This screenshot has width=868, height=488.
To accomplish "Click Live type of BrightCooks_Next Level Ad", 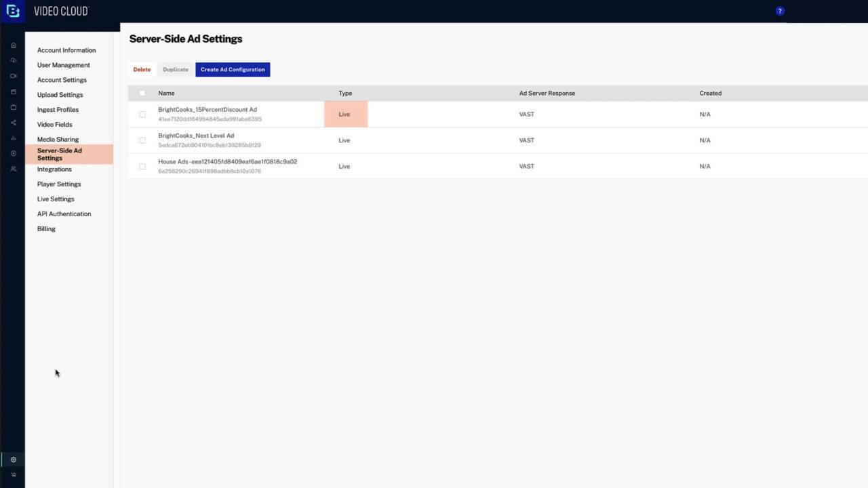I will 344,140.
